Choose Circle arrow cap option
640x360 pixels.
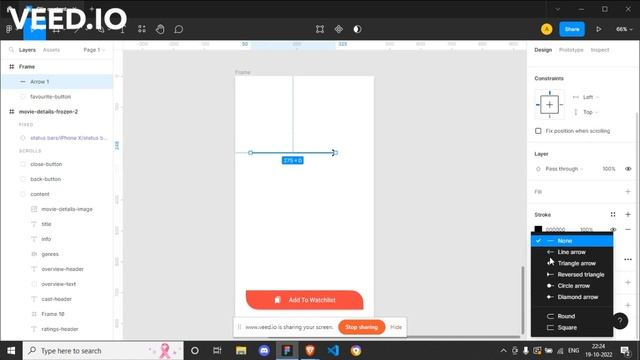coord(572,286)
